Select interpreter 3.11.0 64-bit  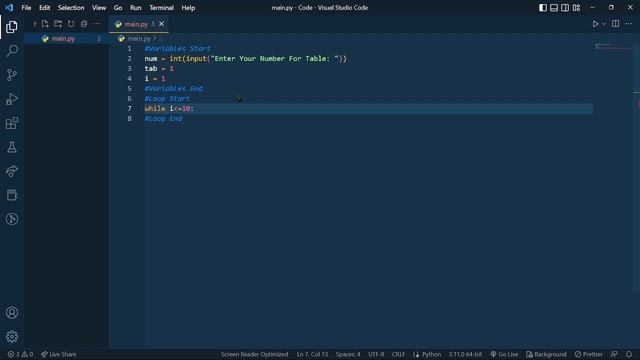tap(465, 354)
